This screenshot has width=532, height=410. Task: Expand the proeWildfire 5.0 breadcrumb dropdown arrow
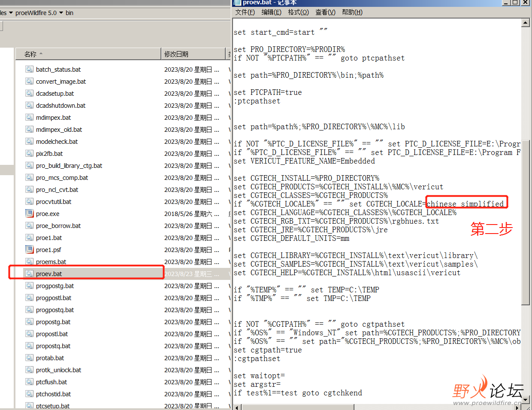(x=61, y=13)
